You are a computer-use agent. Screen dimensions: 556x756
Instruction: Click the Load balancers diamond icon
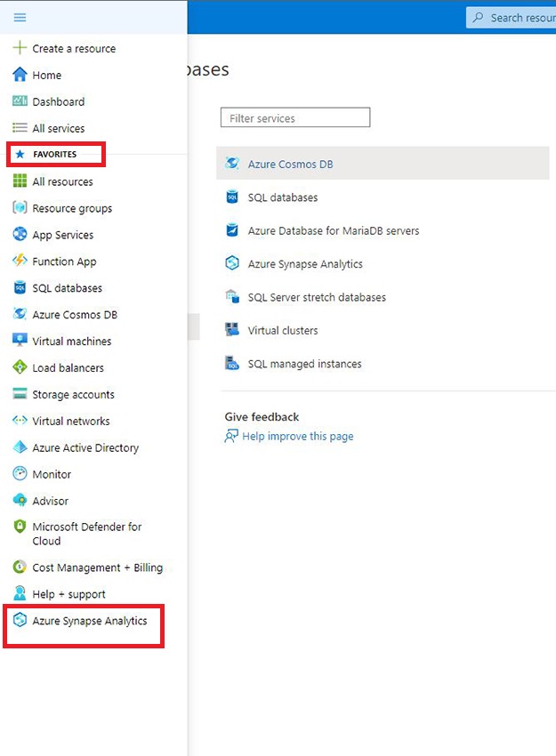tap(20, 367)
